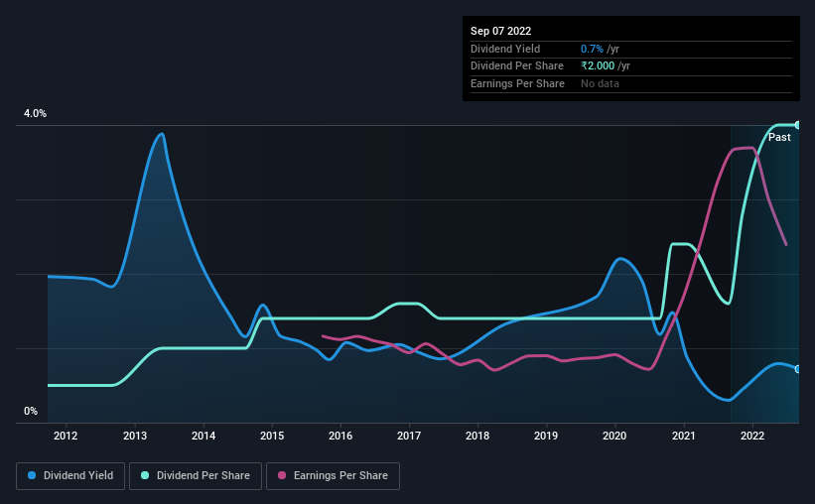Click the tooltip Dividend Per Share label
815x504 pixels.
coord(516,66)
